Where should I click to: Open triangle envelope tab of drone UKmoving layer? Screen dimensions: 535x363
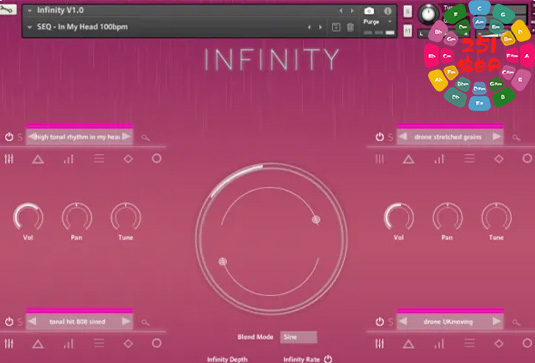408,344
